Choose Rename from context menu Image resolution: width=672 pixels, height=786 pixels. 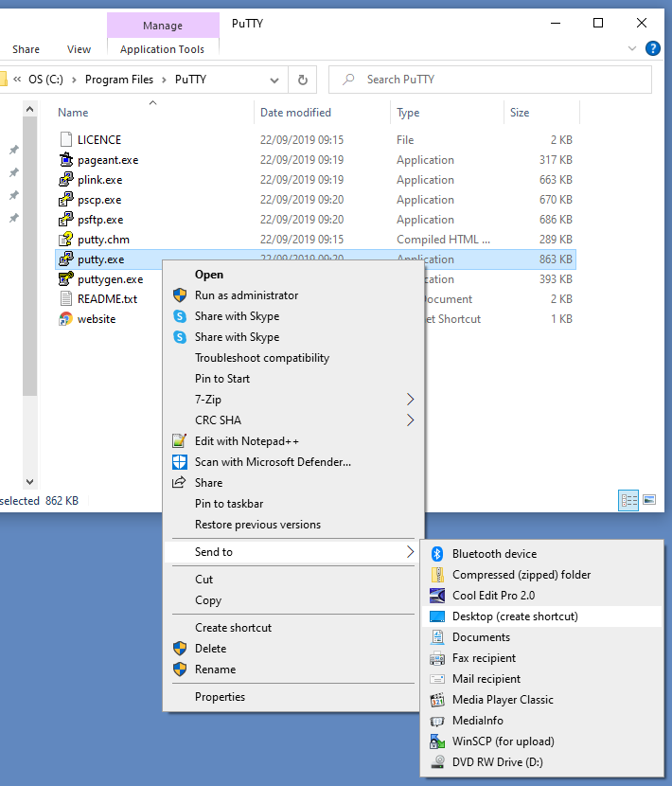(294, 670)
